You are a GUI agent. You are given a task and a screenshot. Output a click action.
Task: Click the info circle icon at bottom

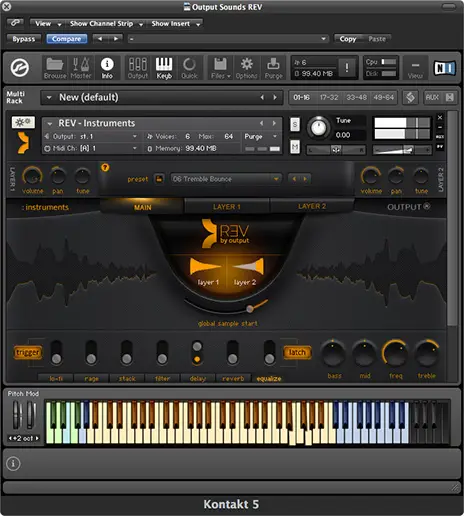click(13, 463)
